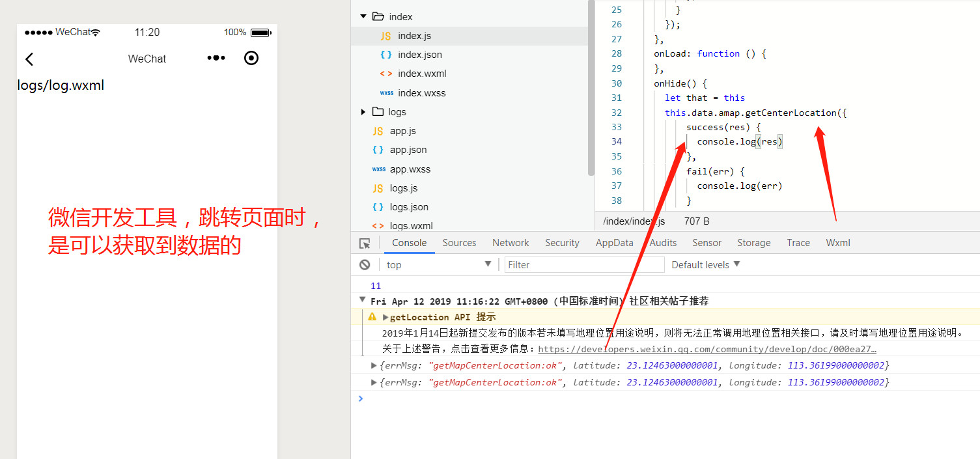Switch to the Console tab
The width and height of the screenshot is (980, 459).
(x=409, y=243)
